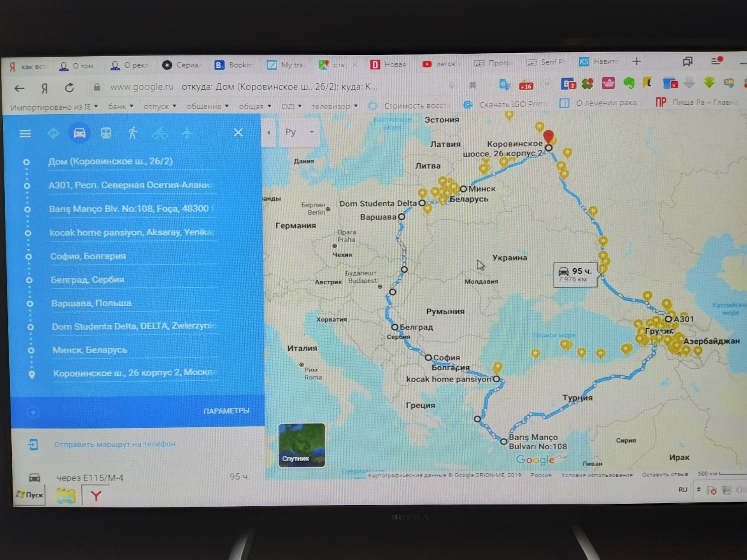Open Скачать IGO Prim bookmark

(x=504, y=105)
